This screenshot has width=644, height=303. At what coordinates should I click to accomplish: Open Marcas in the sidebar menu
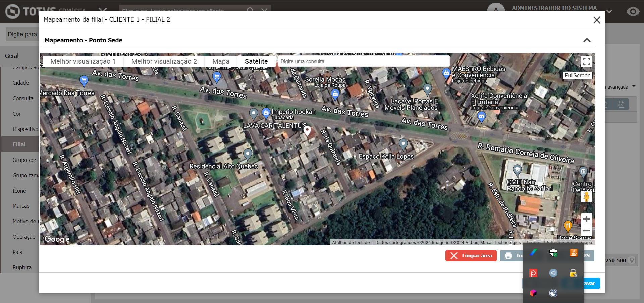(x=21, y=206)
